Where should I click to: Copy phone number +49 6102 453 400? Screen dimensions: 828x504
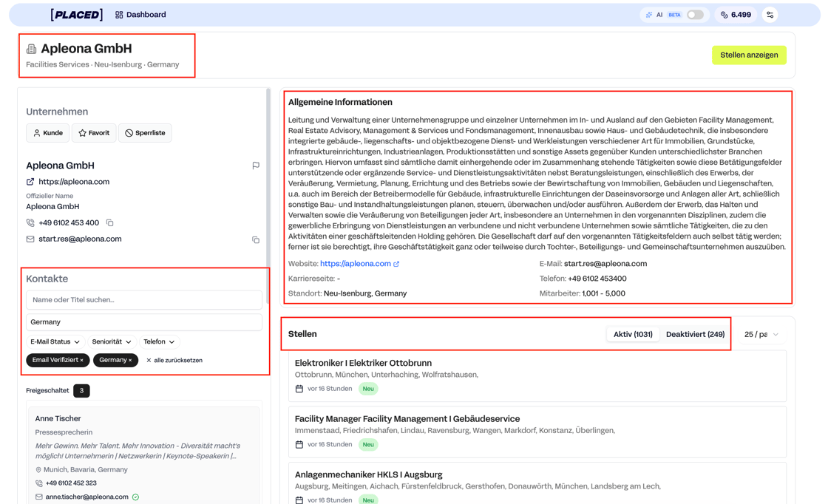click(110, 222)
